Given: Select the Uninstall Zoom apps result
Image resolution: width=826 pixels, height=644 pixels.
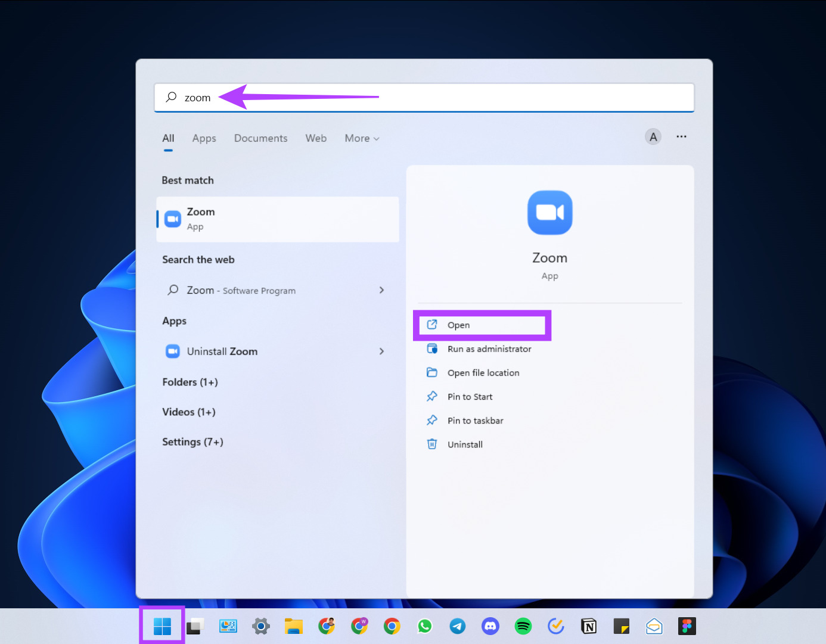Looking at the screenshot, I should 278,351.
